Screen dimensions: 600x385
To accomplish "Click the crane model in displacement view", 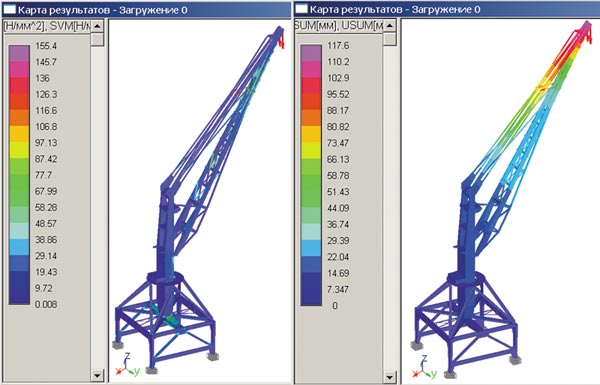I will (x=501, y=199).
